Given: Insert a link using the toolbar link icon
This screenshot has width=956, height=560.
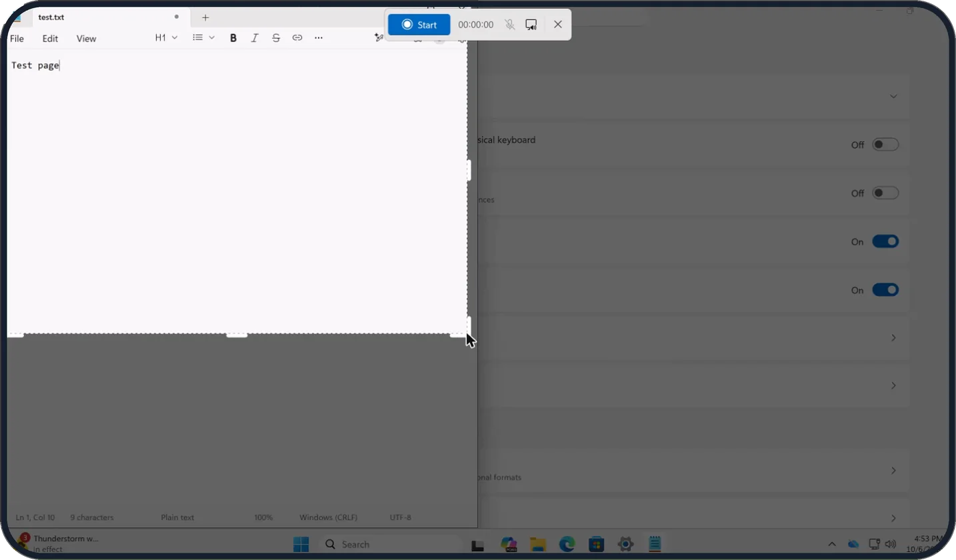Looking at the screenshot, I should pos(297,38).
